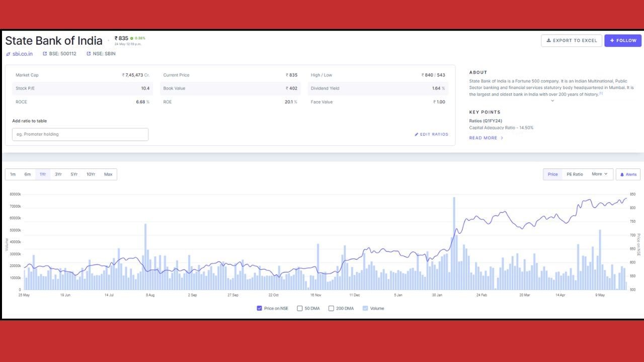
Task: Click the Add ratio to table input field
Action: point(80,134)
